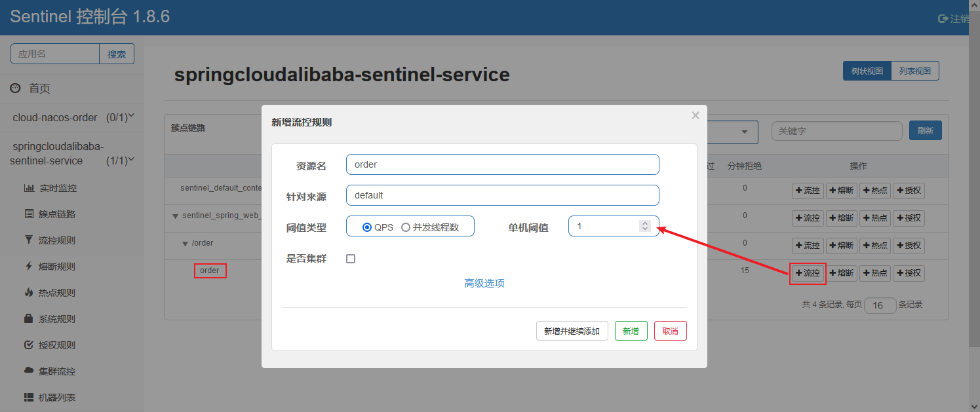Click the 热点规则 flame icon

[x=29, y=293]
